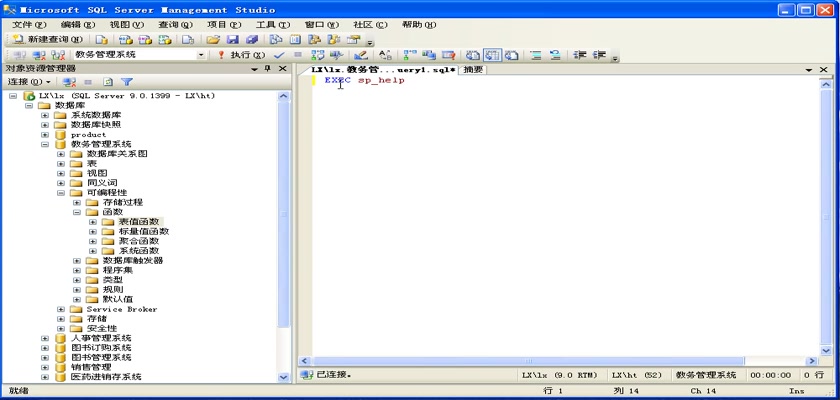Viewport: 840px width, 400px height.
Task: Expand the product database node
Action: [45, 134]
